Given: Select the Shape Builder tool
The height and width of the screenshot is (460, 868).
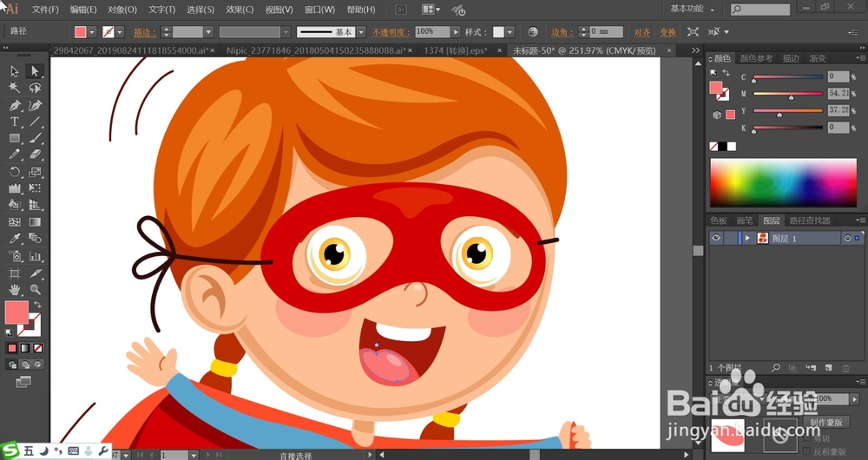Looking at the screenshot, I should [x=15, y=205].
